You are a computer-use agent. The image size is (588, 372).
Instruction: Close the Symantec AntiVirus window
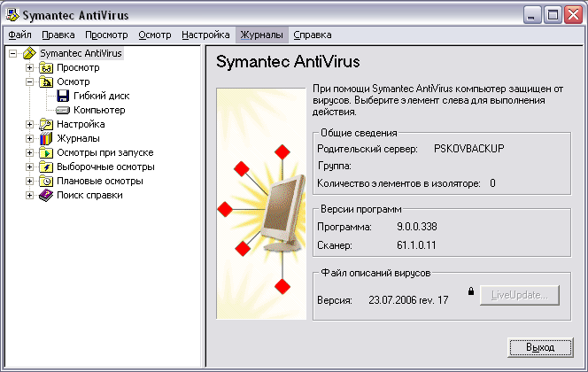pyautogui.click(x=573, y=15)
